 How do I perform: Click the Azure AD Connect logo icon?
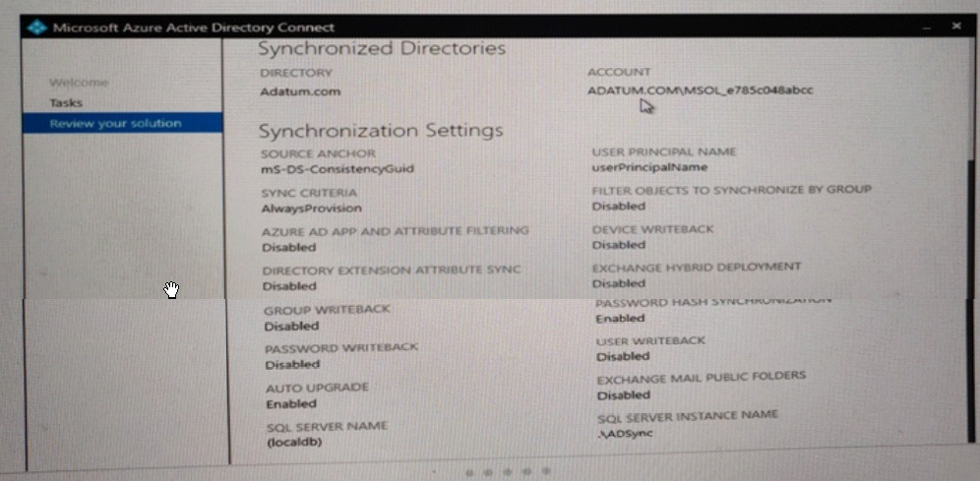[38, 28]
